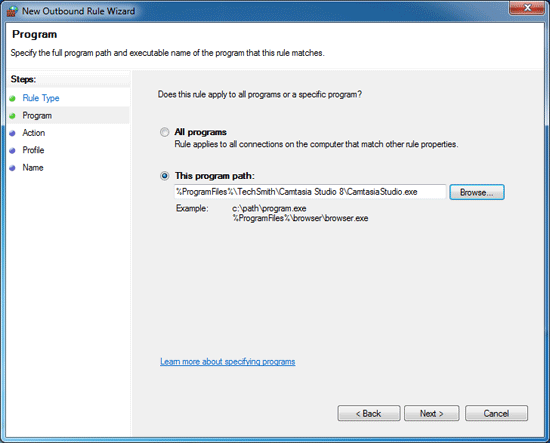Select the Profile step in sidebar
The height and width of the screenshot is (443, 550).
pyautogui.click(x=33, y=150)
